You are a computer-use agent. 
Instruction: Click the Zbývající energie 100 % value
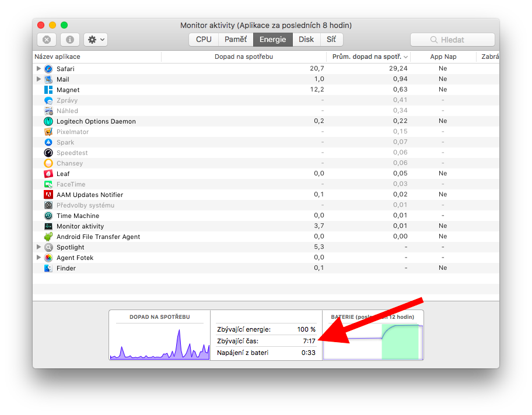click(x=306, y=329)
